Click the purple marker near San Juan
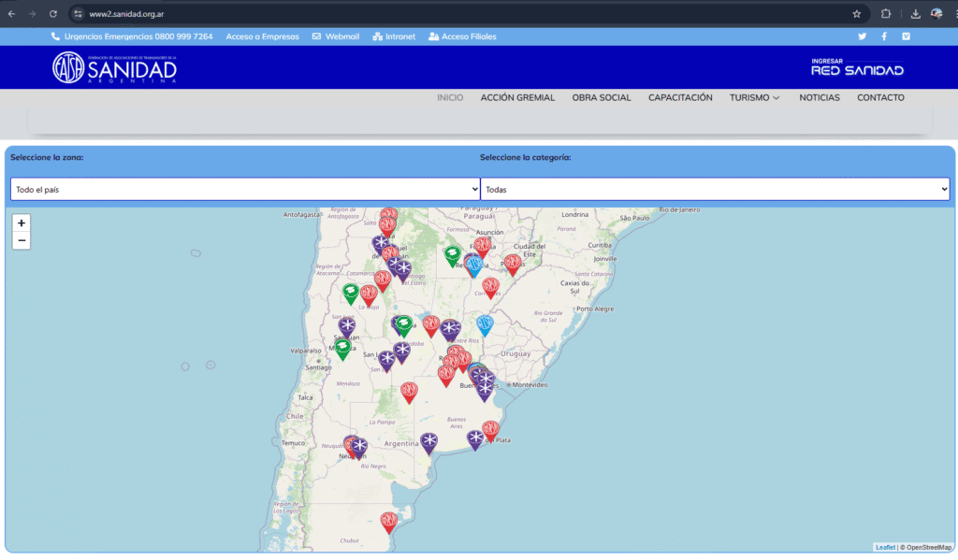958x560 pixels. coord(347,326)
